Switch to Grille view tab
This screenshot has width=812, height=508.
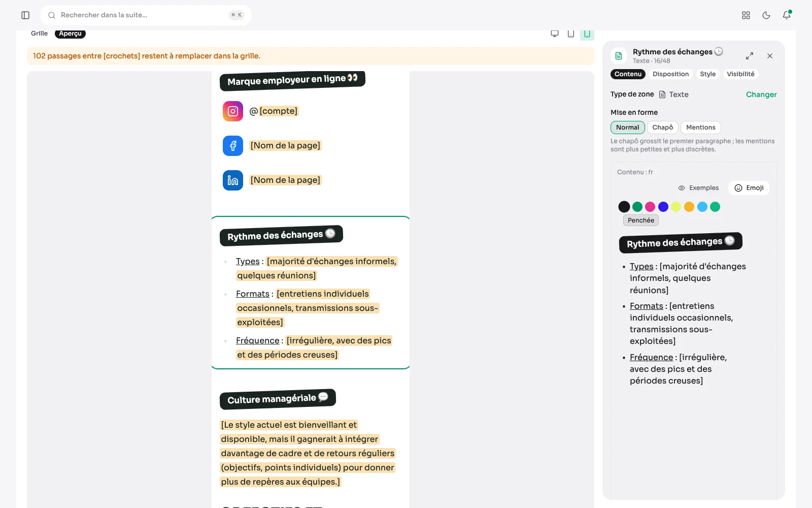[x=39, y=34]
